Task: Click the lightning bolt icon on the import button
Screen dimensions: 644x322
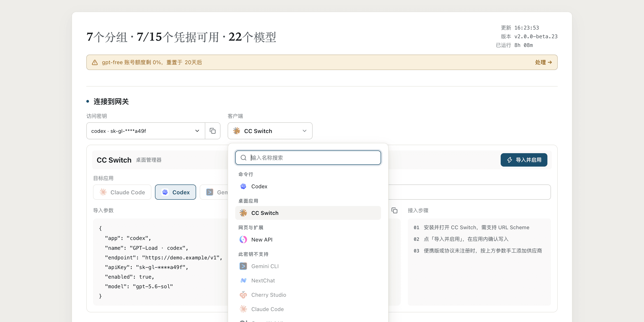Action: (510, 160)
